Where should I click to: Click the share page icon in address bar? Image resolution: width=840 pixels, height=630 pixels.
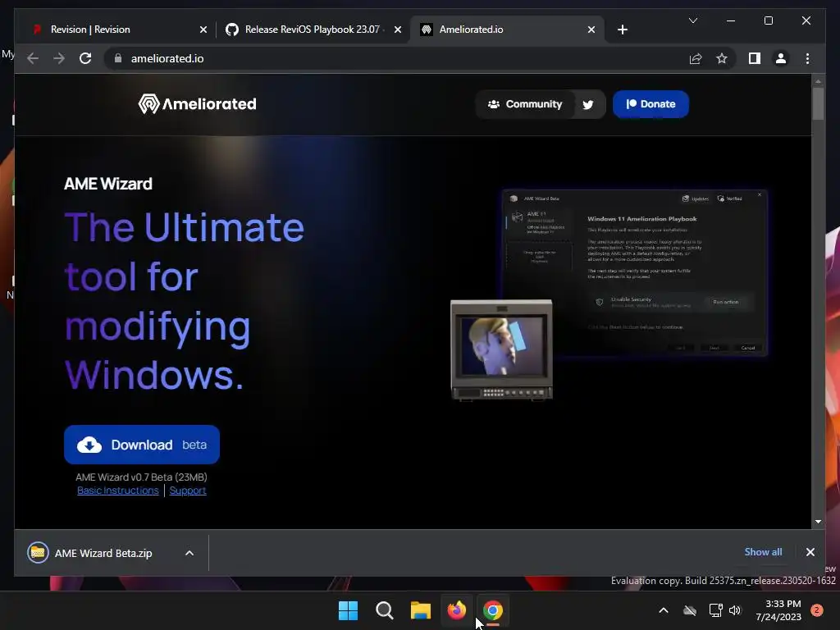(x=696, y=58)
